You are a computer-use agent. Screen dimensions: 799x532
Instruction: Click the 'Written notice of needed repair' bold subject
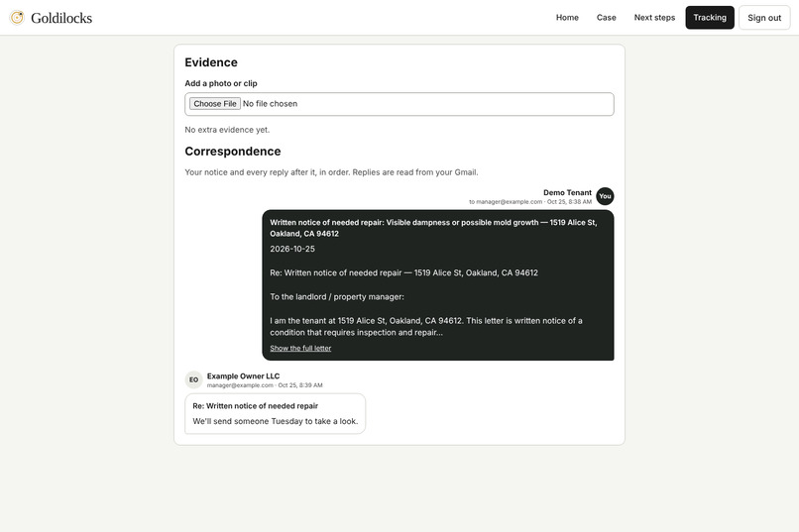click(x=433, y=228)
